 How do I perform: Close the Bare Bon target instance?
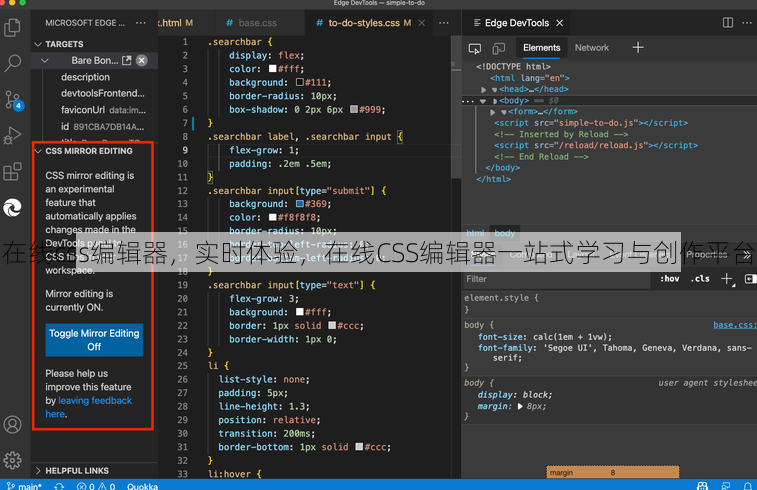(141, 60)
